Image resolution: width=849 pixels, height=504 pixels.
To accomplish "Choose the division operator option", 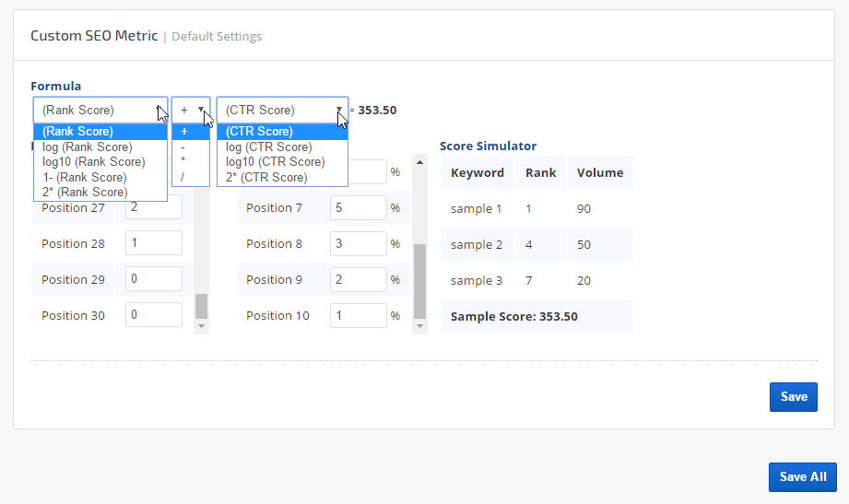I will pos(183,177).
